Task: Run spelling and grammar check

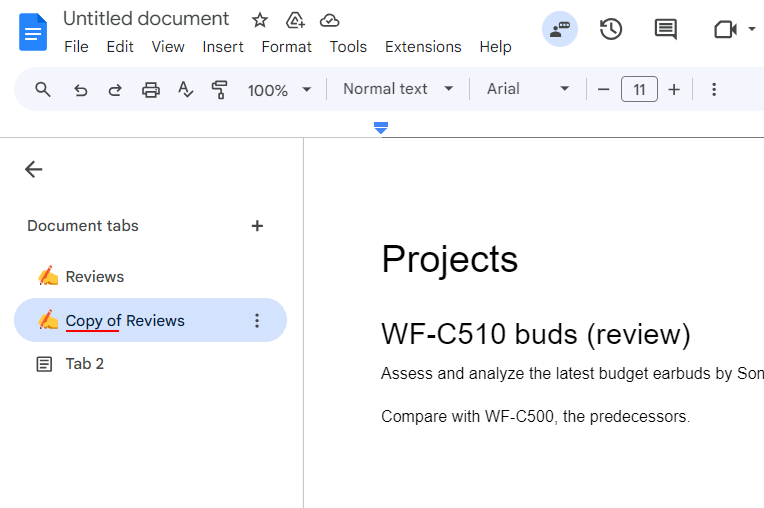Action: tap(185, 90)
